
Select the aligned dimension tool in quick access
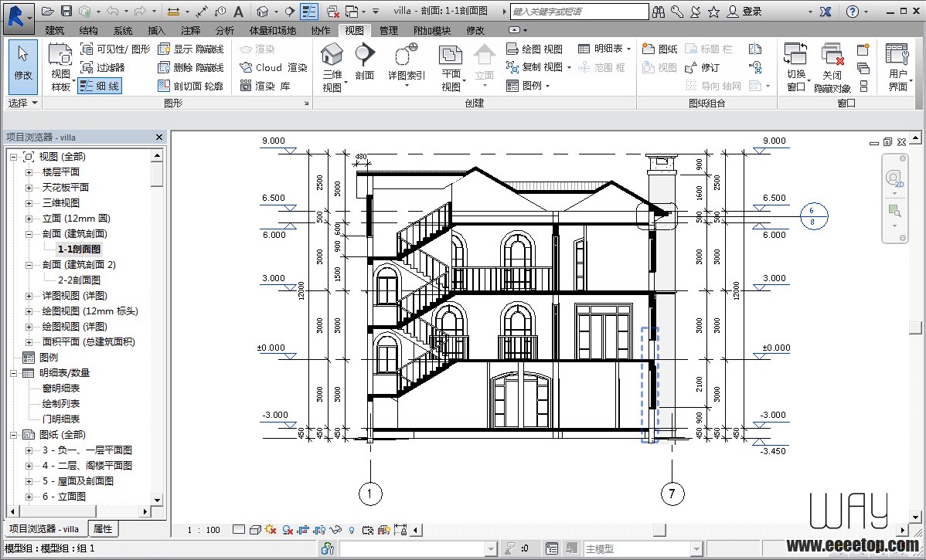click(x=173, y=12)
